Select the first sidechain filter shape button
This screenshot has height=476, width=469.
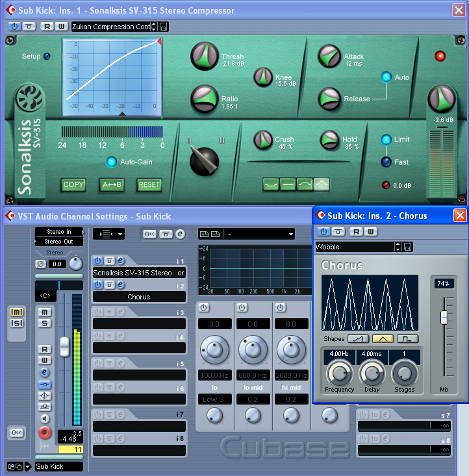pyautogui.click(x=271, y=184)
